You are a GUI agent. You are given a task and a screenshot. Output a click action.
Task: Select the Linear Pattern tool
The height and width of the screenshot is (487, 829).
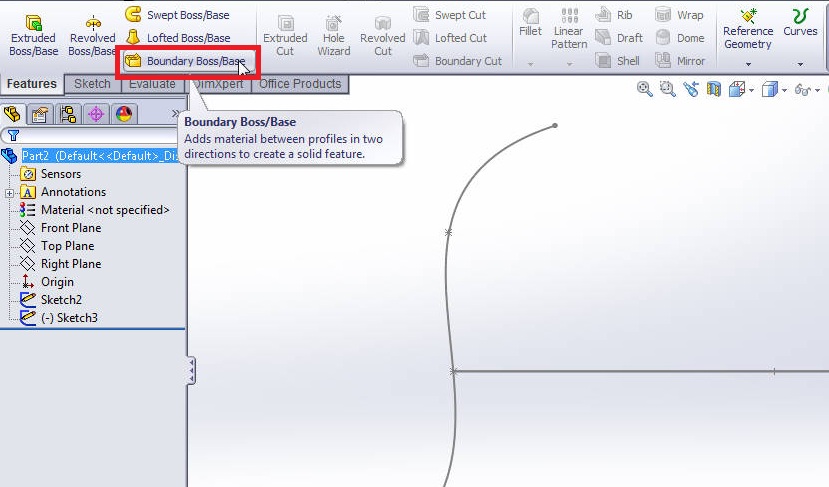[x=569, y=29]
